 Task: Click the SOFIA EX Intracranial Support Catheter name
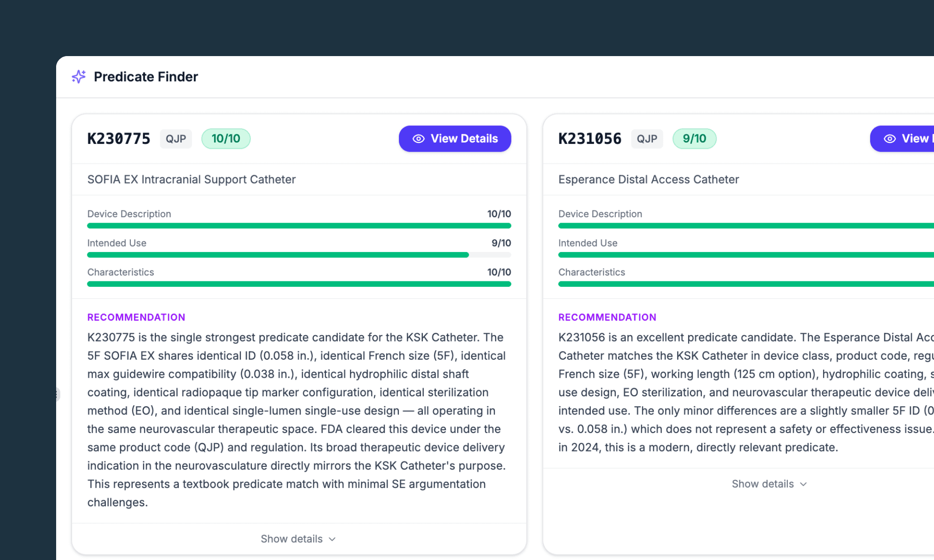[192, 180]
